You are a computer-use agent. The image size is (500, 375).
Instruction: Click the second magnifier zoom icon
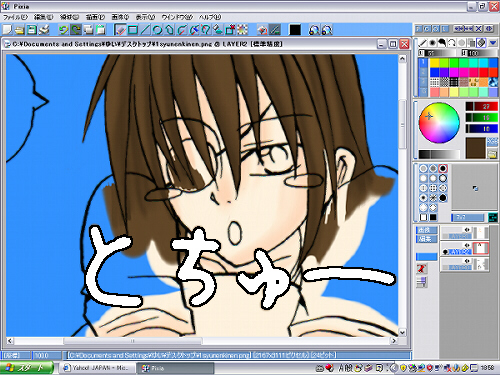[x=327, y=30]
